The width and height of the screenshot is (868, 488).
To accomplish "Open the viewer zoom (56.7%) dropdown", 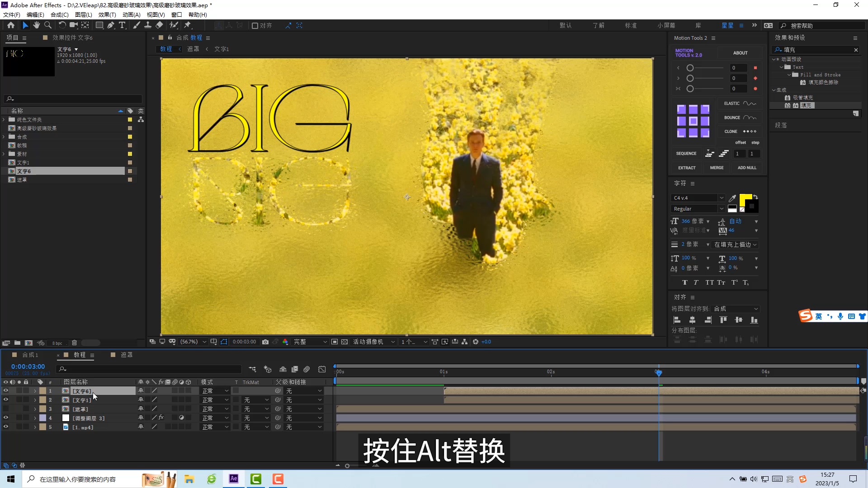I will tap(193, 342).
